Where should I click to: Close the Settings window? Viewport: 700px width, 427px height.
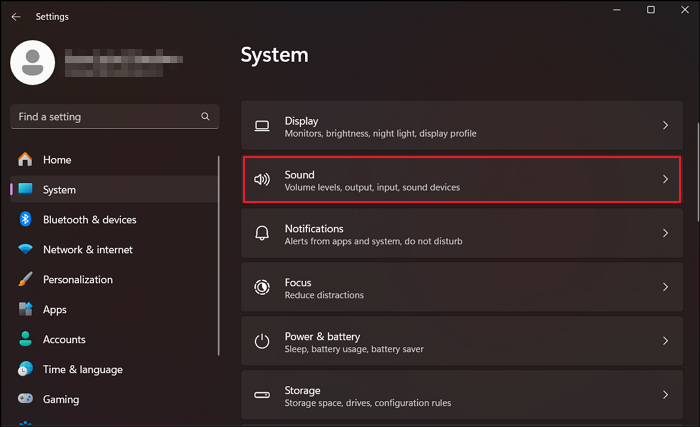(x=685, y=10)
